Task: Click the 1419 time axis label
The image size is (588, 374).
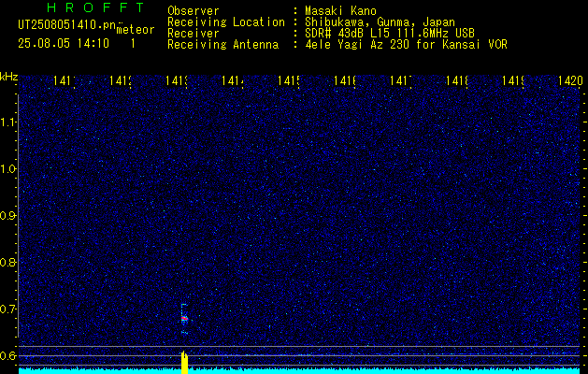Action: pyautogui.click(x=513, y=80)
